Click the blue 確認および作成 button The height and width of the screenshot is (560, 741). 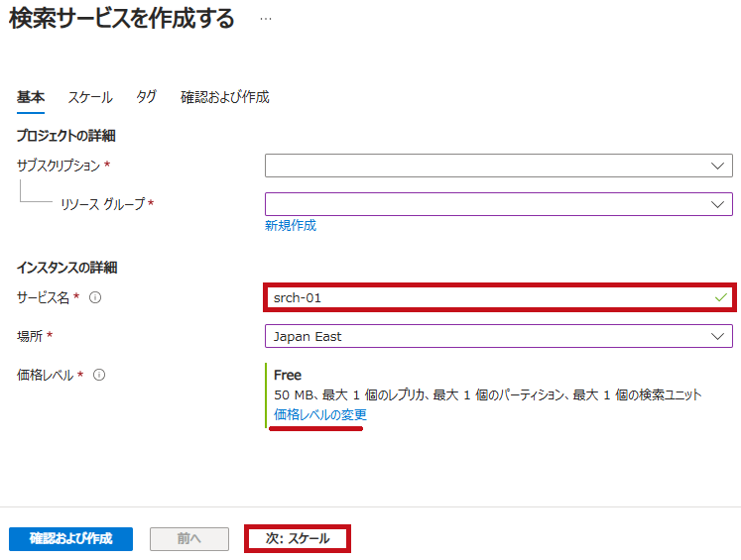(x=70, y=539)
